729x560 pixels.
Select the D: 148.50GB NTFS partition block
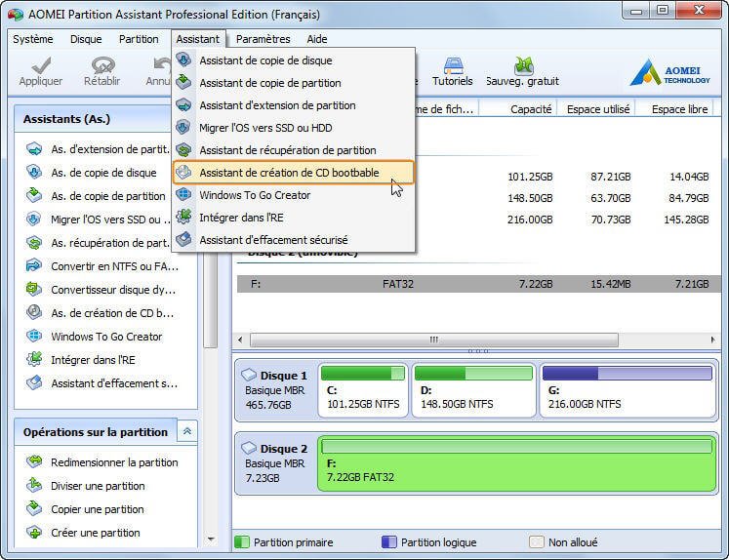[473, 390]
